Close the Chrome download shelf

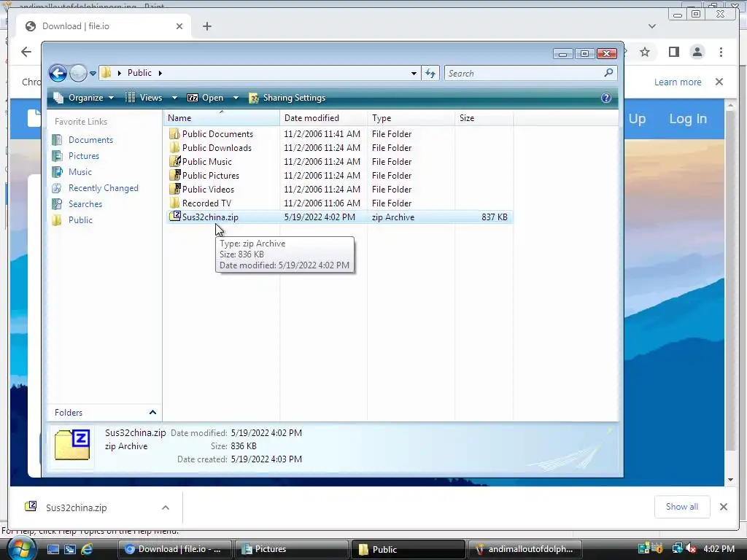pyautogui.click(x=723, y=507)
